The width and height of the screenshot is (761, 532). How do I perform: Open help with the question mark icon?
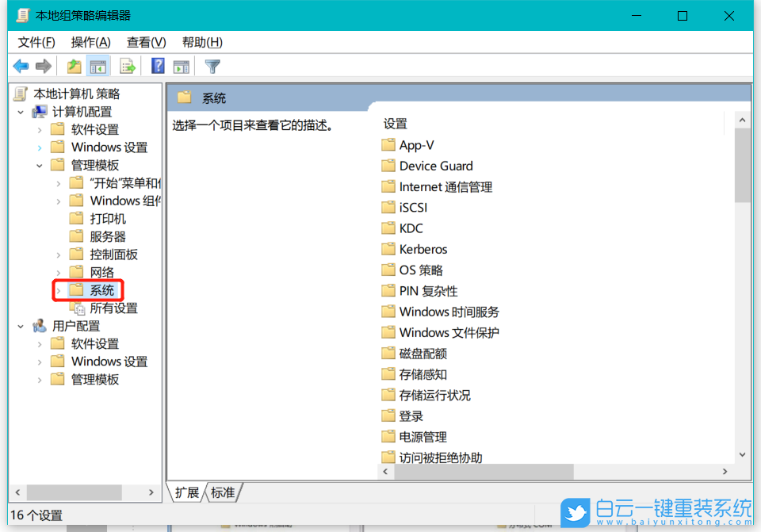157,66
